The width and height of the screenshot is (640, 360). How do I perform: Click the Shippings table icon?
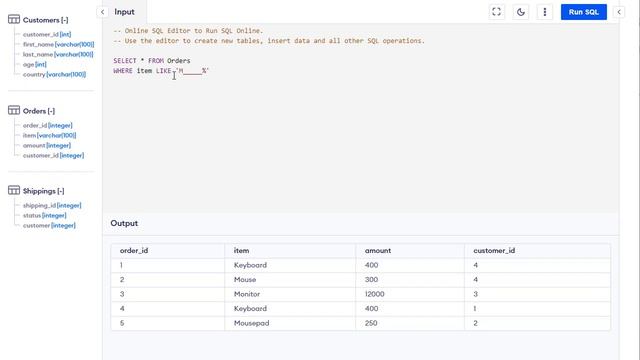(x=14, y=190)
